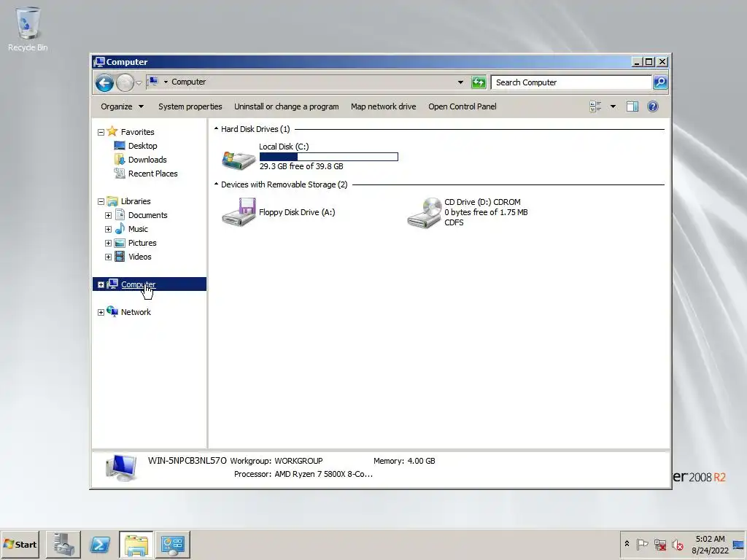Screen dimensions: 747x560
Task: Click the WIN-5NPCB3NL57O computer name
Action: [x=187, y=461]
